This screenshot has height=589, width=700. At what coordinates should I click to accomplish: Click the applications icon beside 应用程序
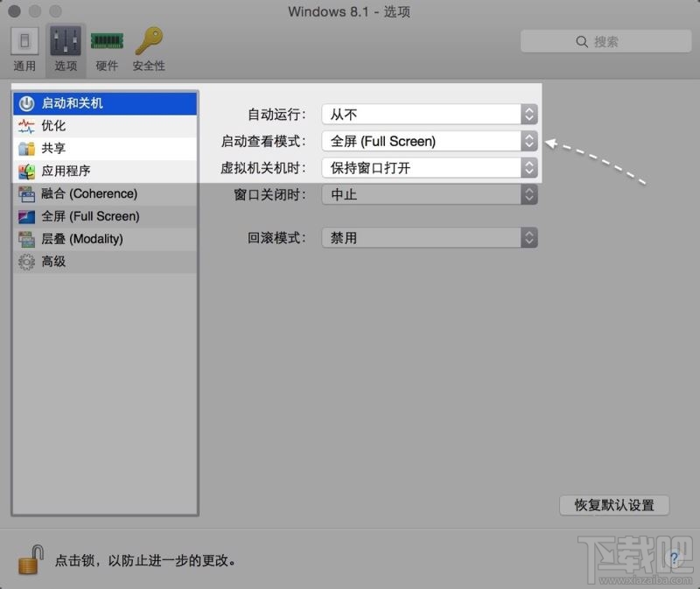point(27,171)
